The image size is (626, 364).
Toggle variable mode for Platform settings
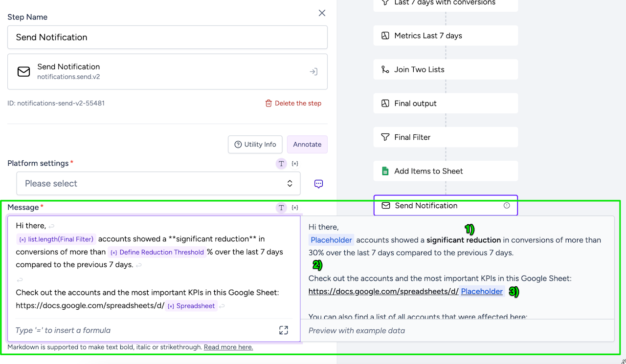tap(295, 164)
